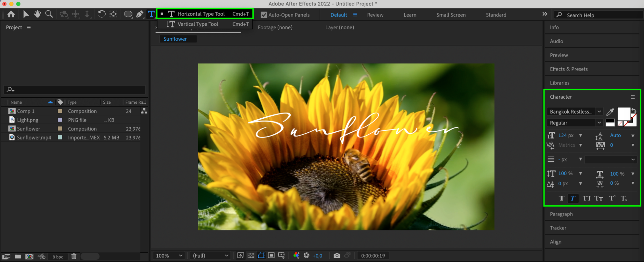
Task: Switch to the Default workspace
Action: point(339,15)
